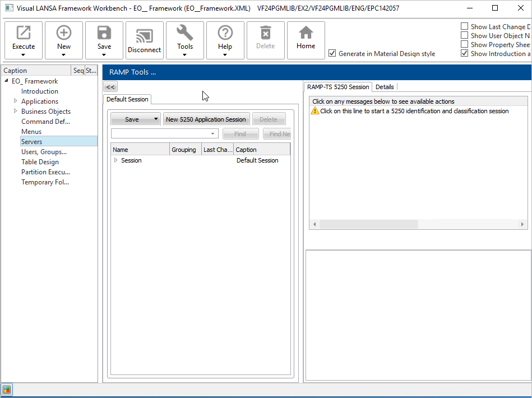The width and height of the screenshot is (532, 398).
Task: Enable Show Property Sheet checkbox
Action: click(465, 44)
